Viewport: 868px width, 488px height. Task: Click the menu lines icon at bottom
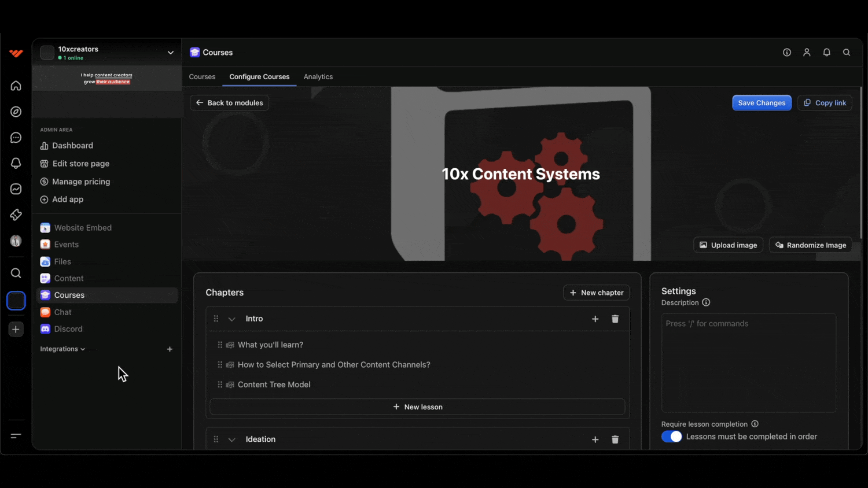click(x=16, y=435)
